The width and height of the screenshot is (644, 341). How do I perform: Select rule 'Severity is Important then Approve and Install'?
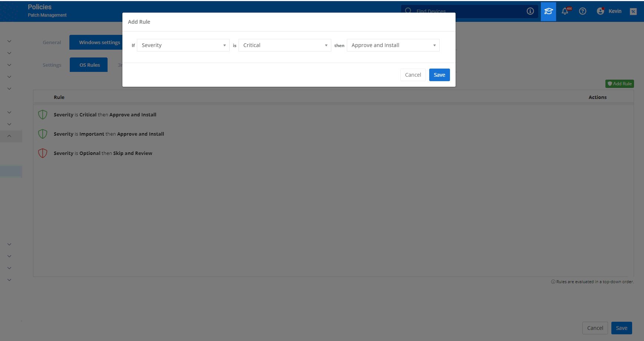point(109,134)
